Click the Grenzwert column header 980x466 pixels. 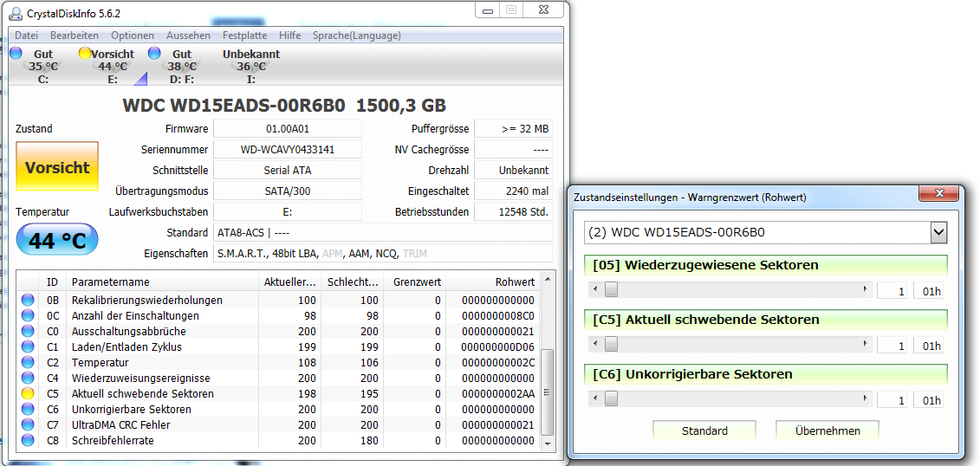click(x=414, y=282)
